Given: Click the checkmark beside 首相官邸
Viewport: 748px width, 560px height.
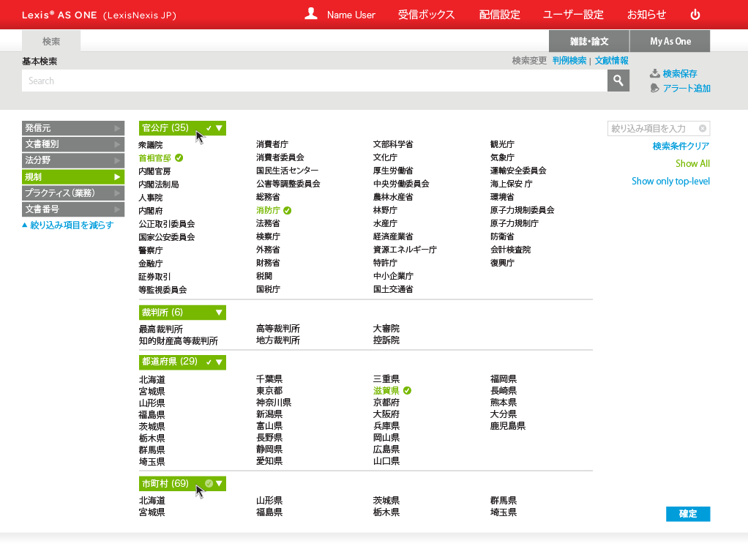Looking at the screenshot, I should [x=179, y=158].
